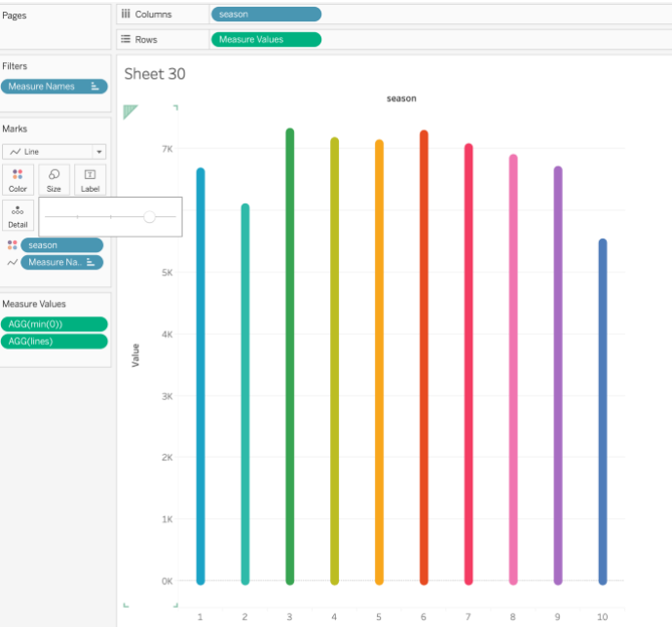Viewport: 672px width, 627px height.
Task: Click the Pages shelf heading
Action: [15, 16]
